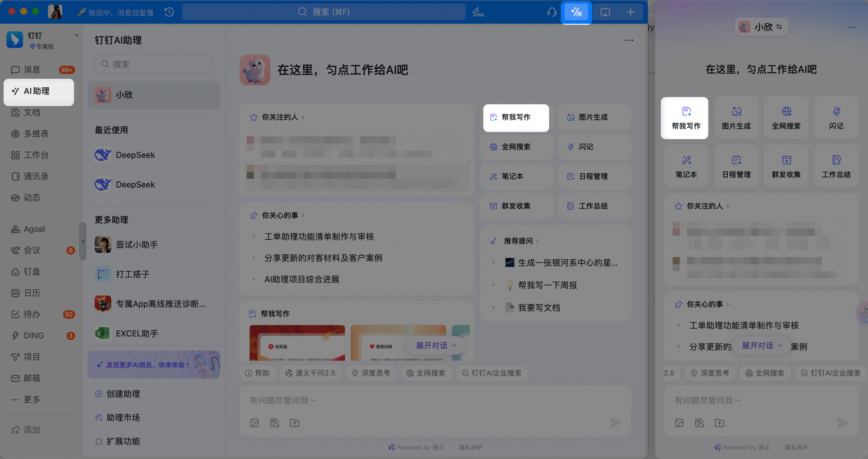Click 群发收集 in main panel
The height and width of the screenshot is (459, 868).
[517, 206]
